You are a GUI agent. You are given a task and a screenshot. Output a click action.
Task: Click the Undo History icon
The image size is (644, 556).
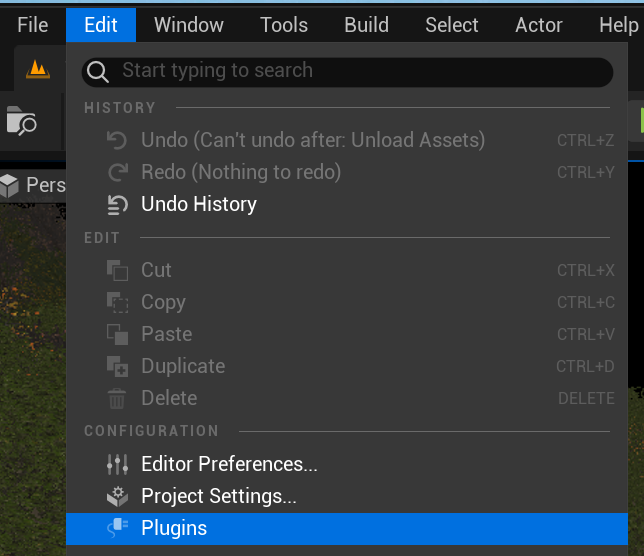(117, 205)
